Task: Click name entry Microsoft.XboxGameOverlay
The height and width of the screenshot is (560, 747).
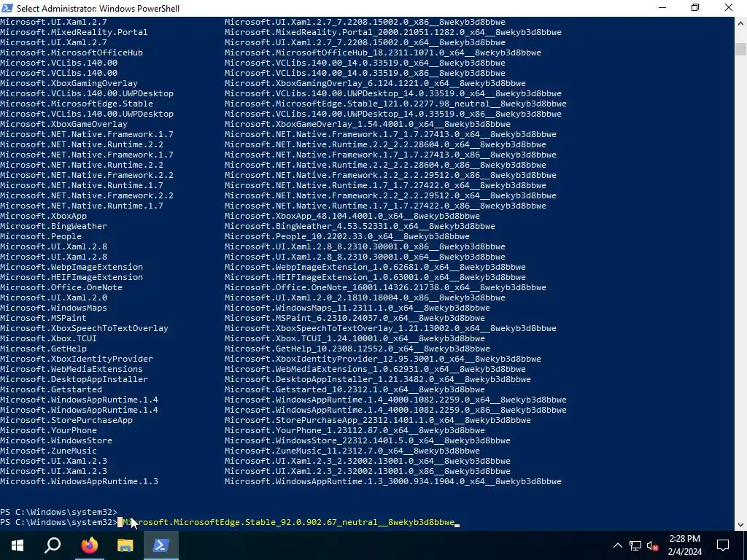Action: coord(64,124)
